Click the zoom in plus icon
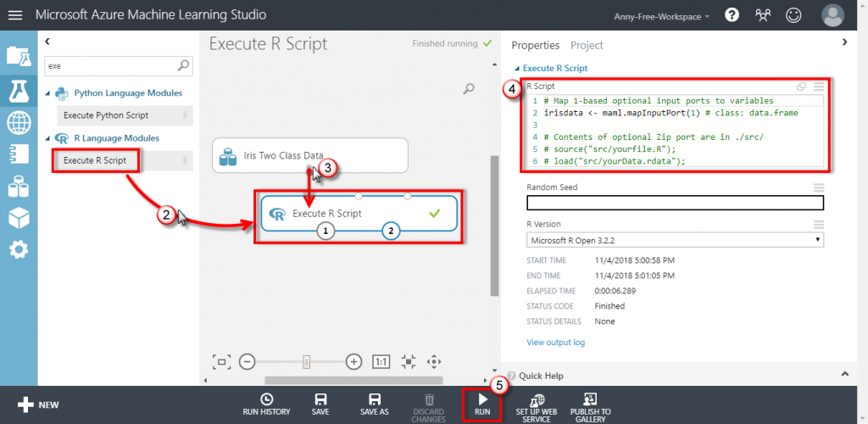This screenshot has width=868, height=424. click(353, 361)
